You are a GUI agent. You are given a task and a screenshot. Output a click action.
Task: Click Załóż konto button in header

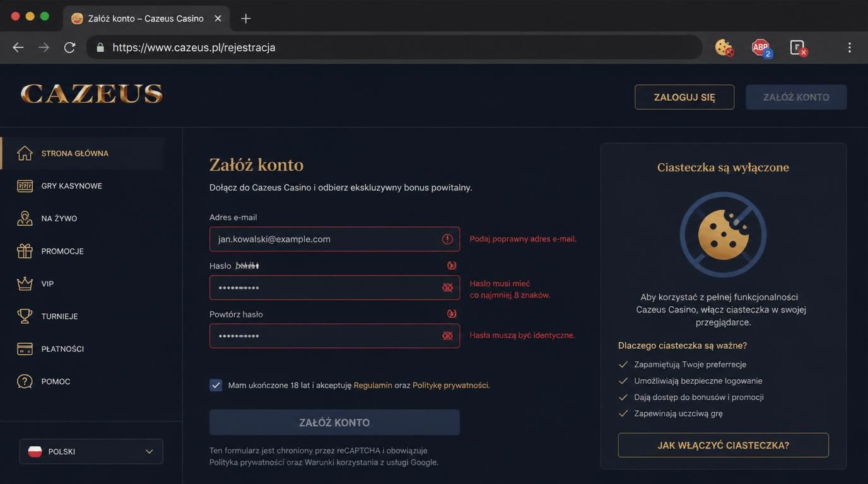click(x=796, y=97)
